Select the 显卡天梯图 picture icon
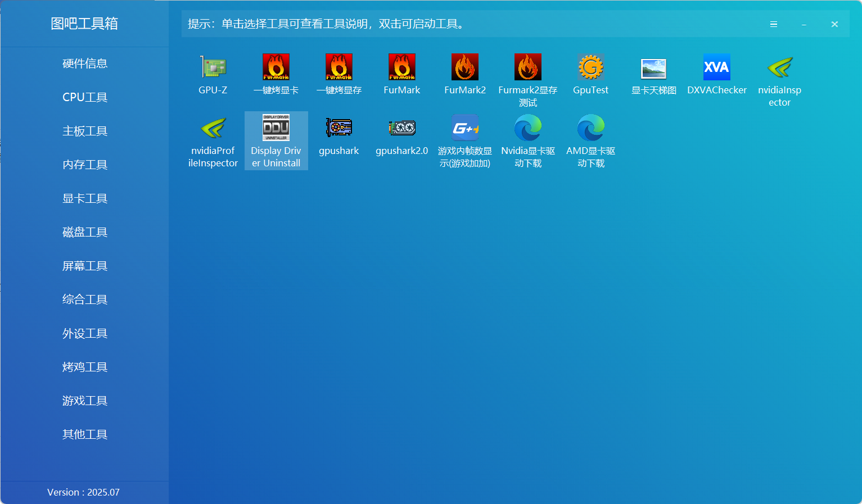 coord(654,67)
